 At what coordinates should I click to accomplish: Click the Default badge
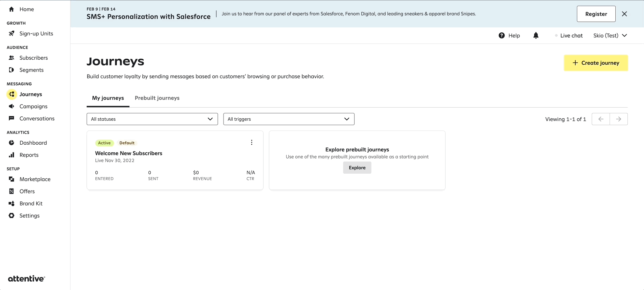click(127, 143)
